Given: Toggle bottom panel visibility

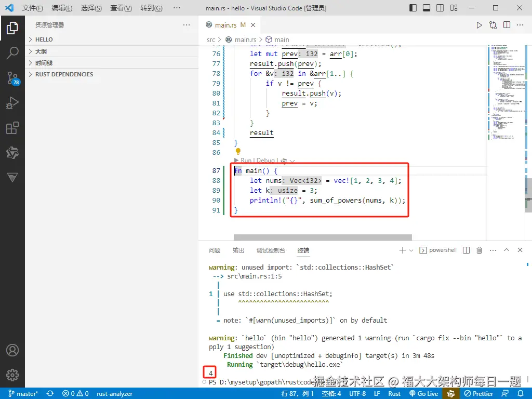Looking at the screenshot, I should click(427, 8).
